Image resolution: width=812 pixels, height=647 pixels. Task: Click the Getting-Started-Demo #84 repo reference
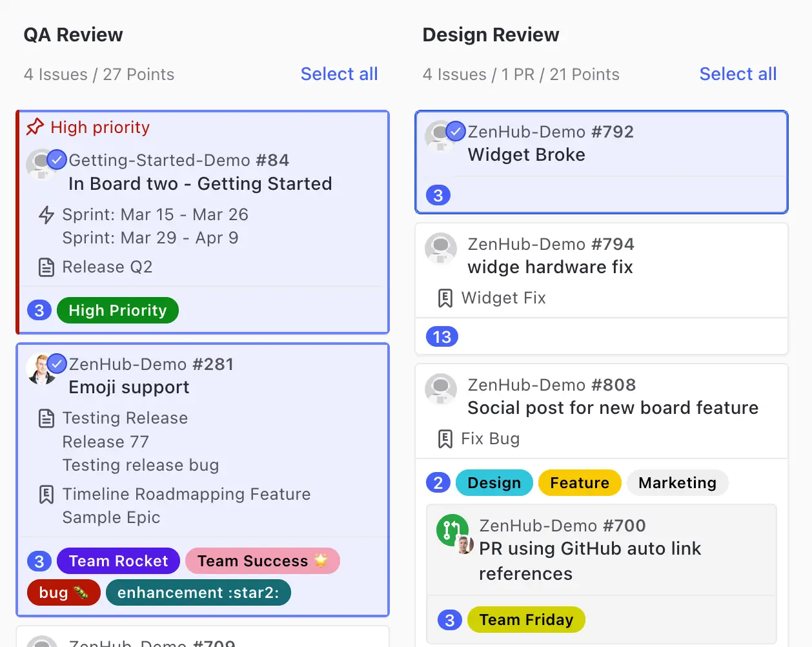coord(179,160)
